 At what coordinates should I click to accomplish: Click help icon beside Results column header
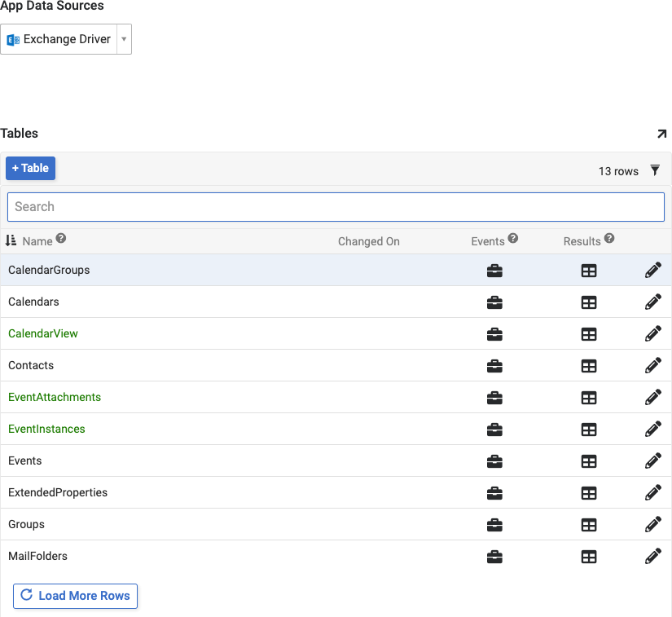click(609, 239)
